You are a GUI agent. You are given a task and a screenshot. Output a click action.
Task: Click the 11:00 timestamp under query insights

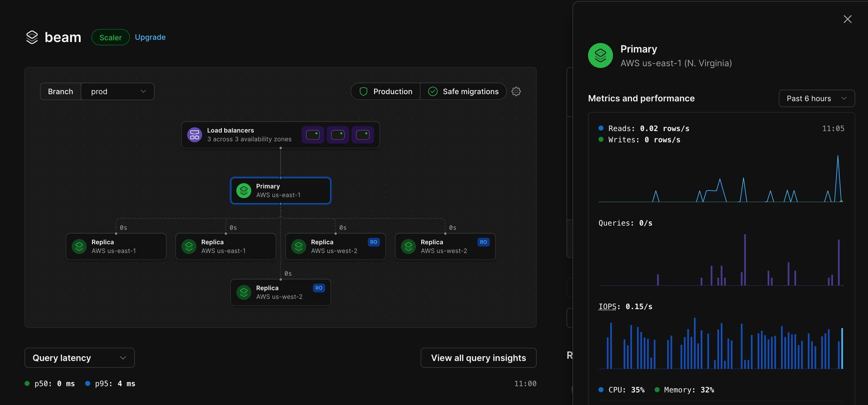point(525,384)
